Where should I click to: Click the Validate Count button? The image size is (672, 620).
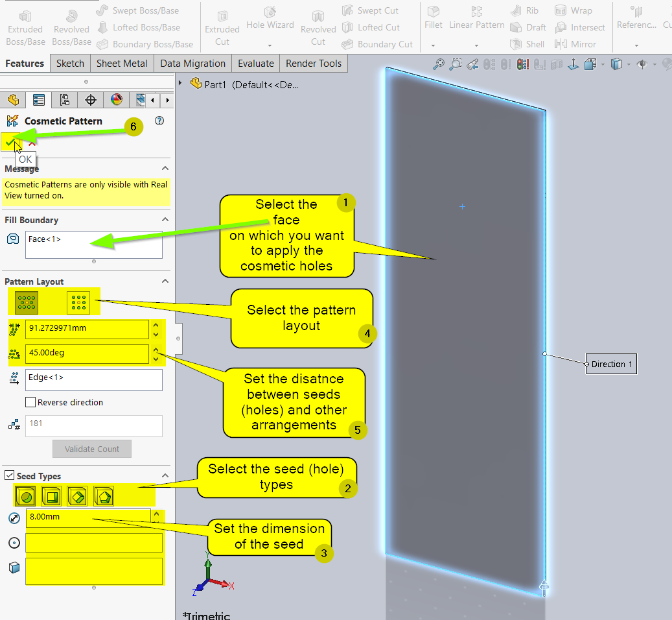coord(91,449)
